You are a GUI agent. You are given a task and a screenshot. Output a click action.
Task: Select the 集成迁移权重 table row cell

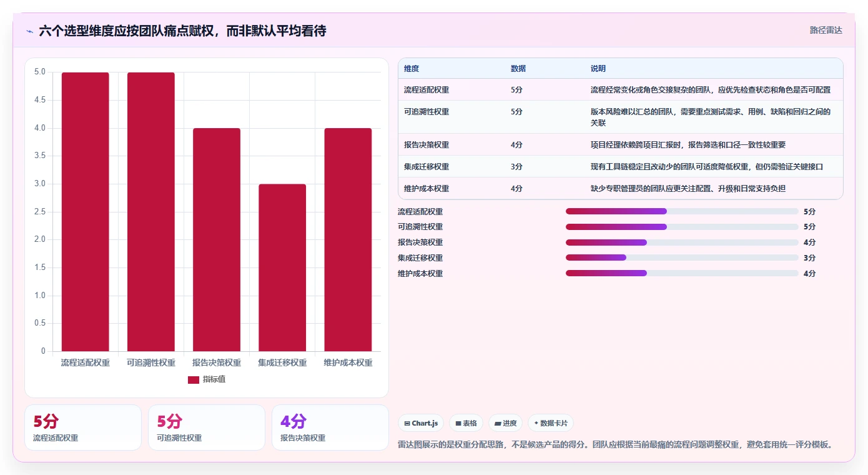(x=427, y=166)
